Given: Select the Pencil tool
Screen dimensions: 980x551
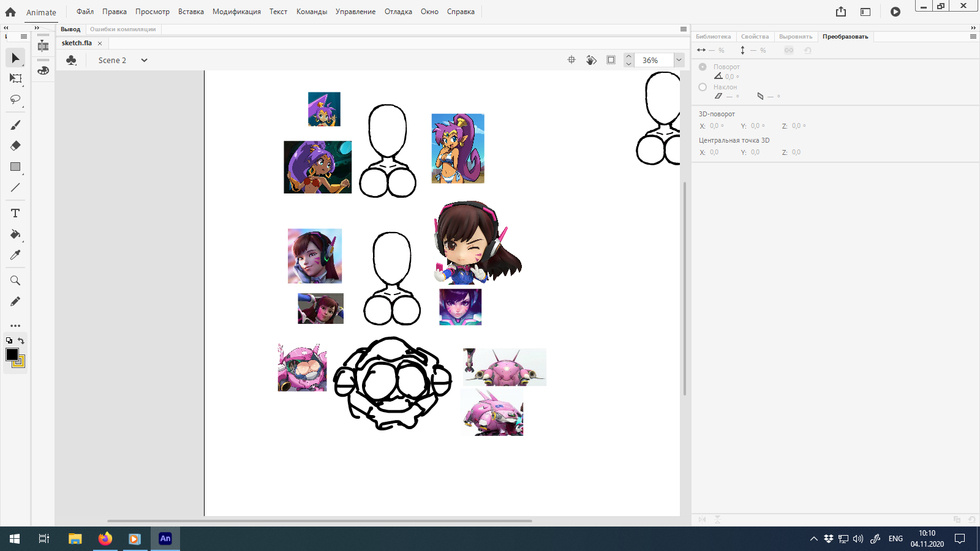Looking at the screenshot, I should 15,301.
